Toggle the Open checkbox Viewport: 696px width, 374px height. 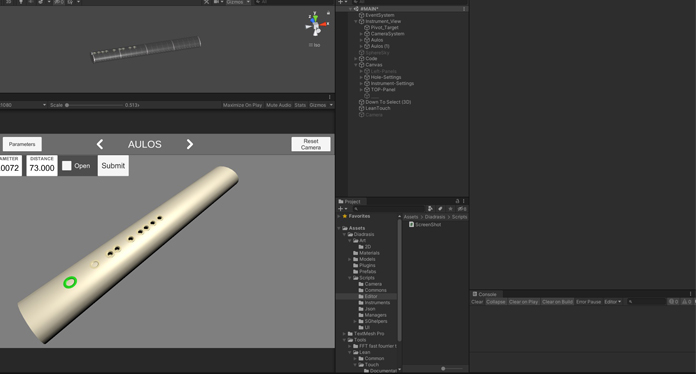67,165
